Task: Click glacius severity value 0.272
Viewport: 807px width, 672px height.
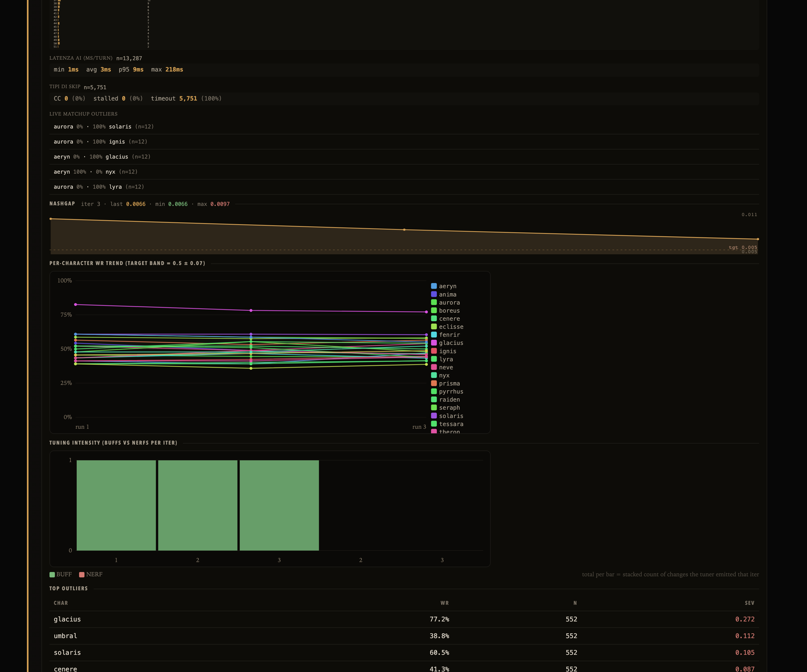Action: pos(745,619)
